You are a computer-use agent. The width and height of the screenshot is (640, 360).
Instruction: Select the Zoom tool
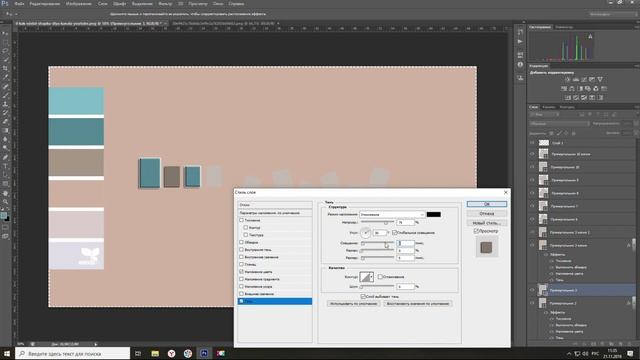[5, 201]
